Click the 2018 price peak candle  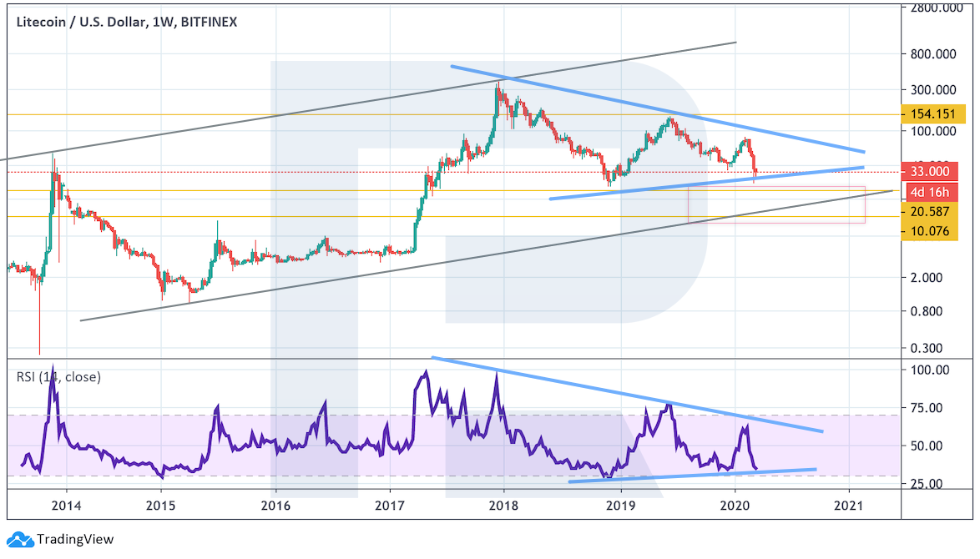tap(498, 92)
